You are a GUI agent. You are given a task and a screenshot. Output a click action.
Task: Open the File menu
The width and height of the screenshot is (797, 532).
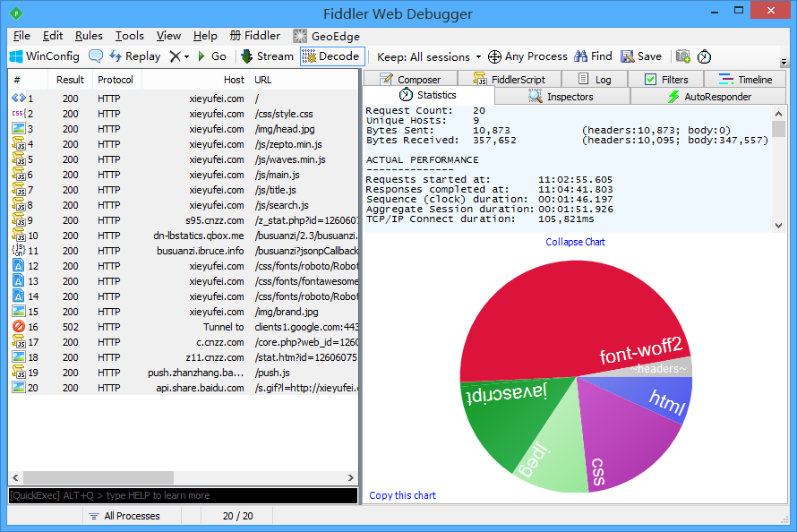click(21, 36)
